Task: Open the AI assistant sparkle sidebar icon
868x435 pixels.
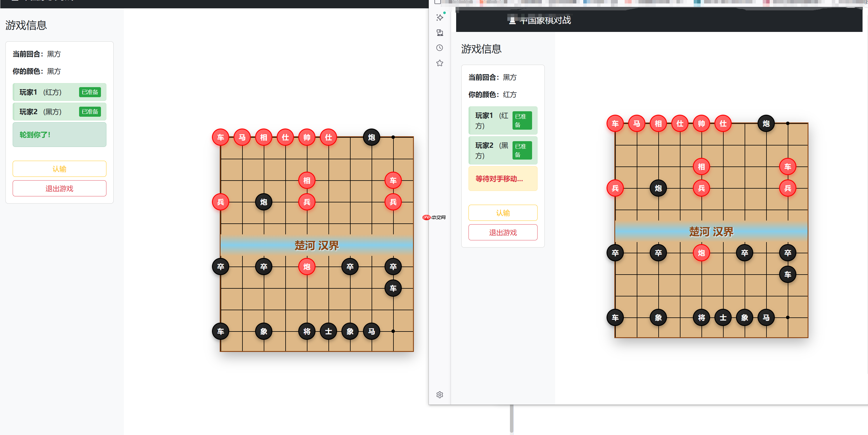Action: coord(439,18)
